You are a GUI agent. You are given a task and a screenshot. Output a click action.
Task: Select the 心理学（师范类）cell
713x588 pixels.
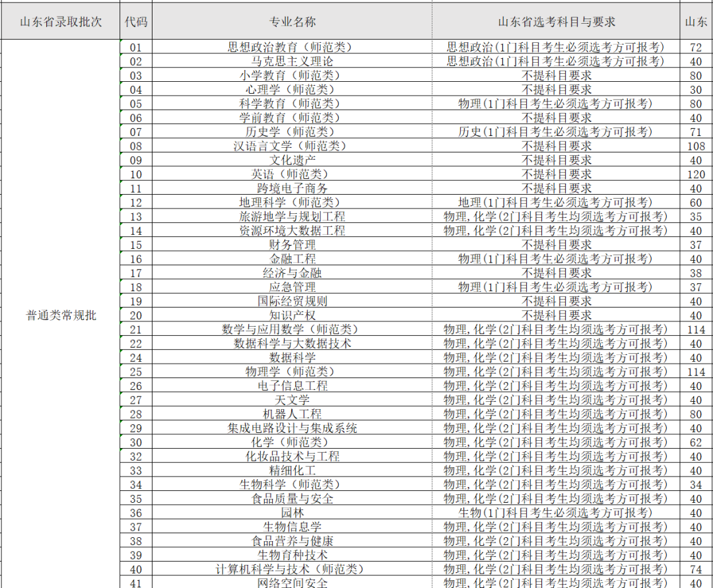tap(292, 89)
